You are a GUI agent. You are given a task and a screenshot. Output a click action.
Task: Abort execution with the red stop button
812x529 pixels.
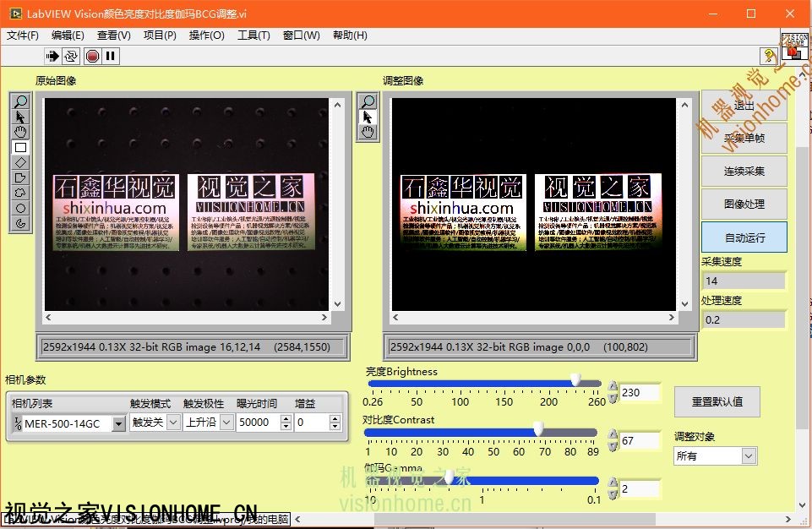tap(92, 56)
